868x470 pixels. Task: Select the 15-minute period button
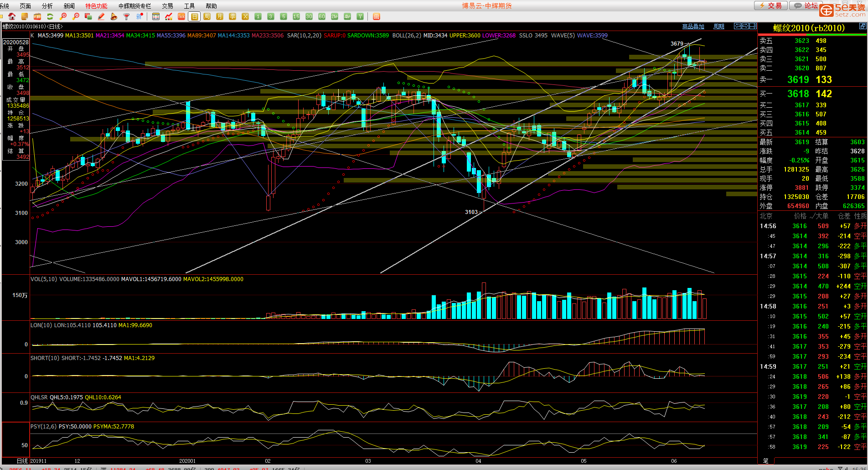pyautogui.click(x=296, y=16)
